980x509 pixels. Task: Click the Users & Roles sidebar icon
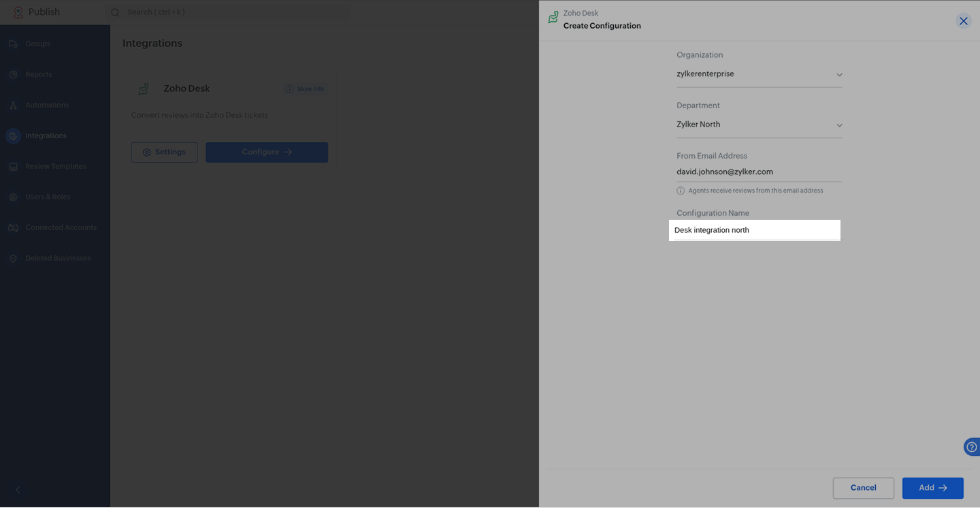tap(13, 197)
